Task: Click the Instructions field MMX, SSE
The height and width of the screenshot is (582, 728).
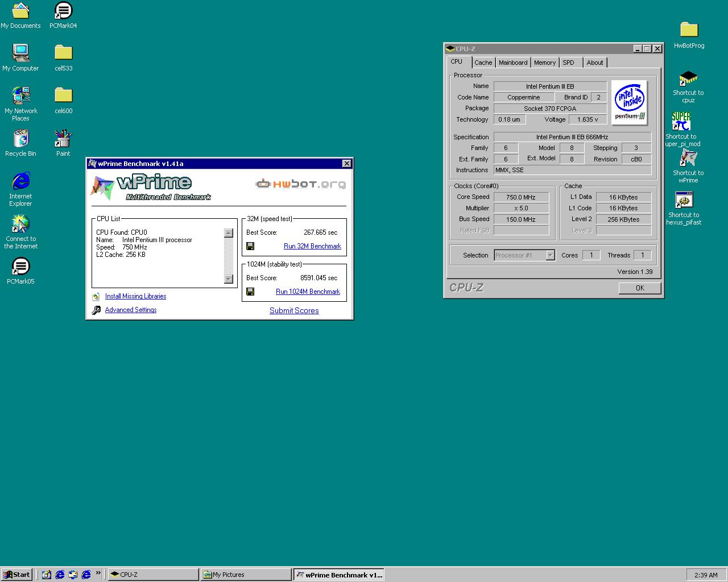Action: (x=572, y=170)
